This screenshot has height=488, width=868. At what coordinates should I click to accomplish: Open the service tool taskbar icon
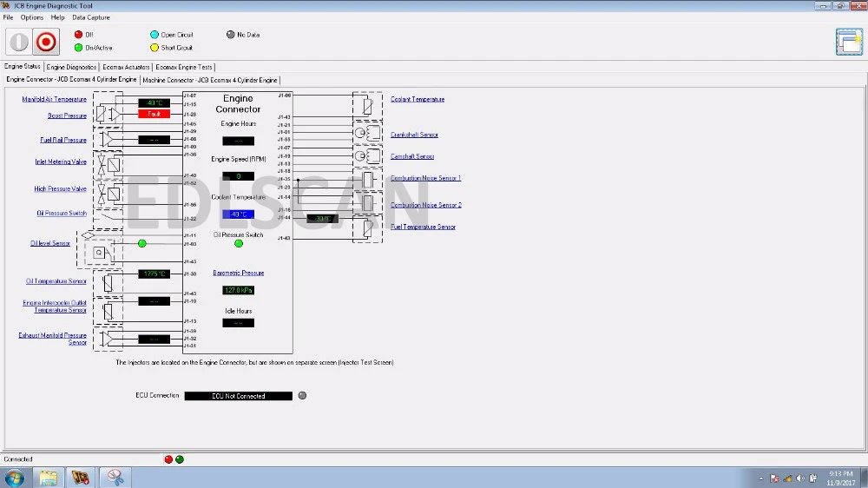pyautogui.click(x=115, y=478)
